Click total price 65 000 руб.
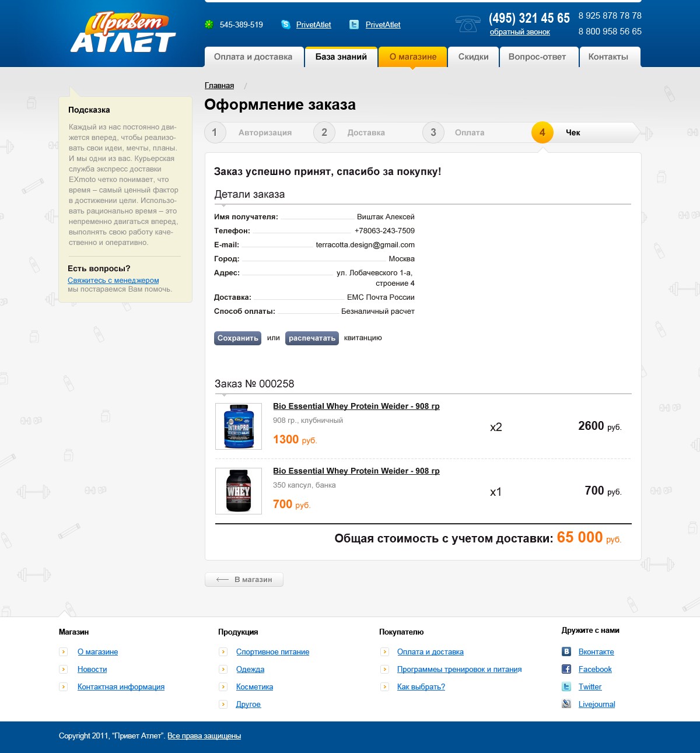 click(589, 537)
